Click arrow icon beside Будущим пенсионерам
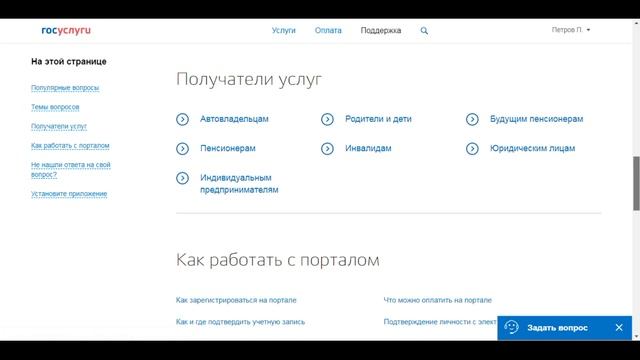Viewport: 640px width, 360px height. [x=472, y=119]
